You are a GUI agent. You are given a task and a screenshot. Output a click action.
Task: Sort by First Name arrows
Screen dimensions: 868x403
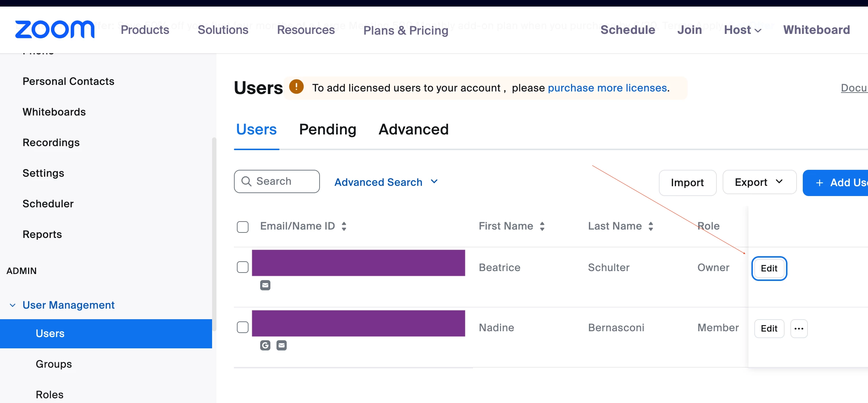pos(542,226)
